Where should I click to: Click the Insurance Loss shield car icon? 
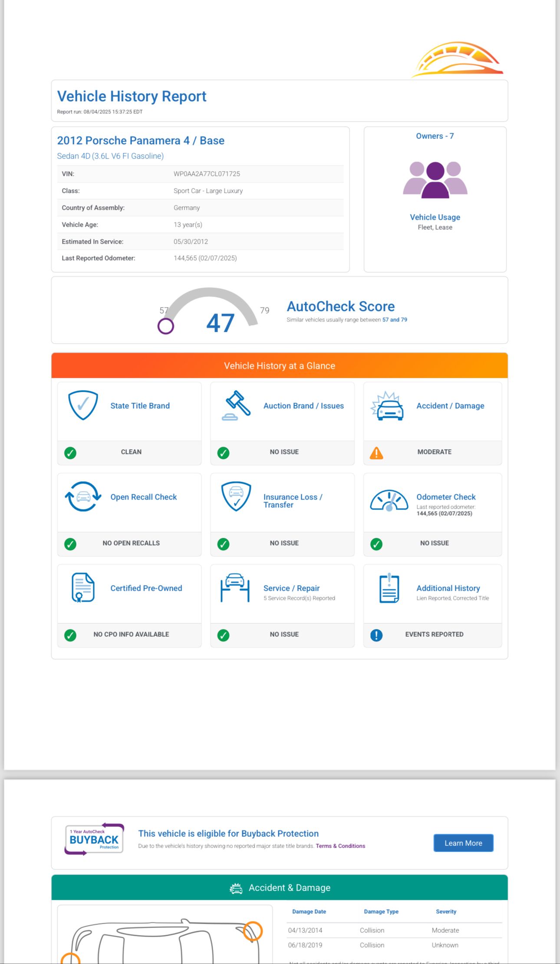click(x=236, y=496)
